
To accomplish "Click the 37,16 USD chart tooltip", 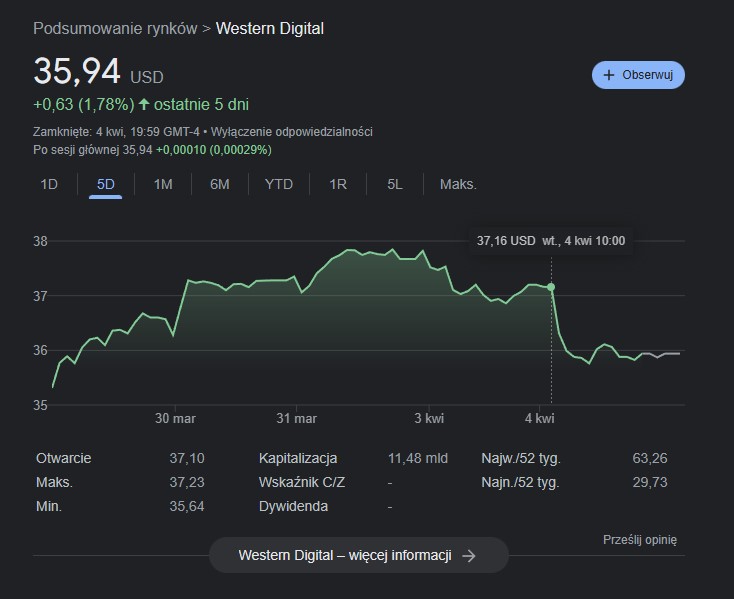I will 551,241.
